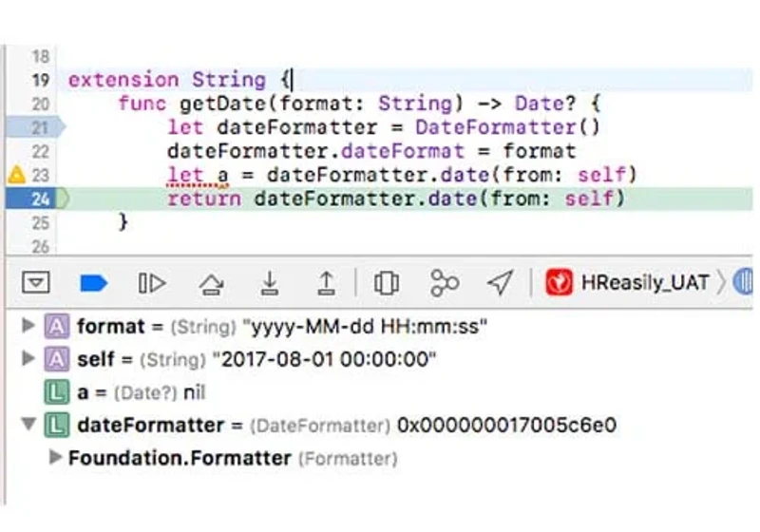Deactivate breakpoints with blue tag icon
The width and height of the screenshot is (760, 532).
pyautogui.click(x=93, y=283)
